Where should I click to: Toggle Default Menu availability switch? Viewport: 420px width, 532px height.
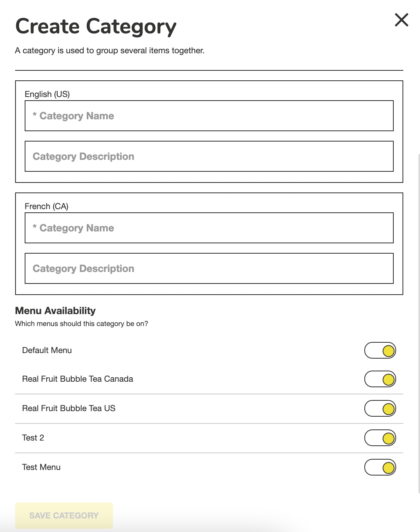pyautogui.click(x=380, y=350)
